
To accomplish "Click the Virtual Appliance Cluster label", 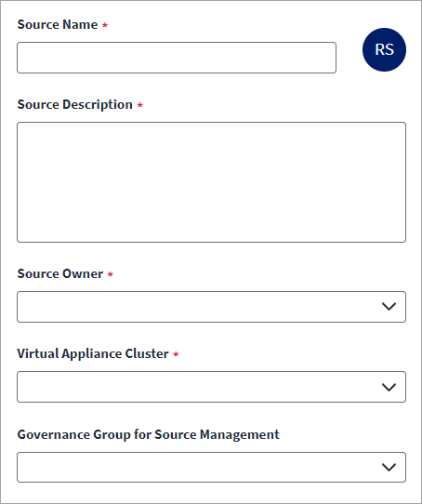I will (93, 354).
